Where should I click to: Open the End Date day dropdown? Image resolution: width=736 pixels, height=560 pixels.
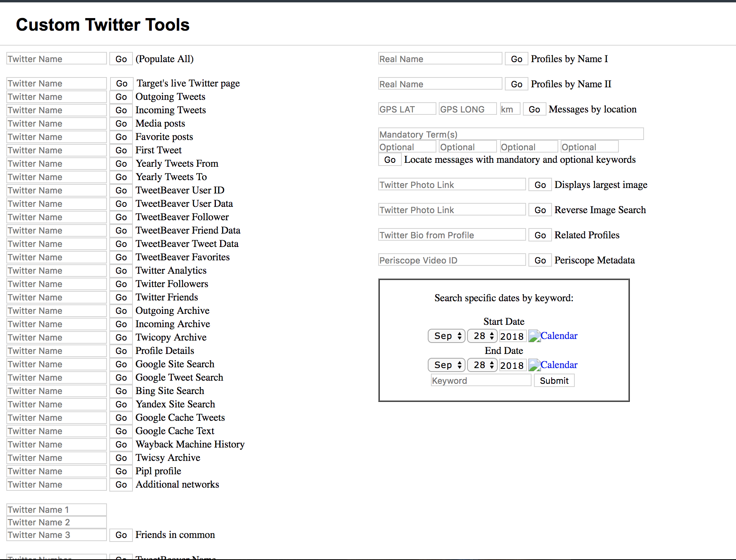coord(482,365)
